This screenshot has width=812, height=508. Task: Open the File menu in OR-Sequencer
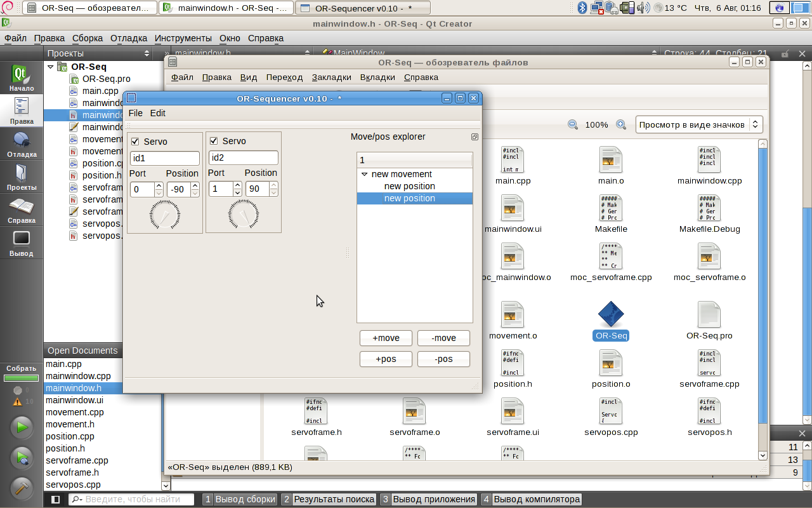click(x=135, y=113)
